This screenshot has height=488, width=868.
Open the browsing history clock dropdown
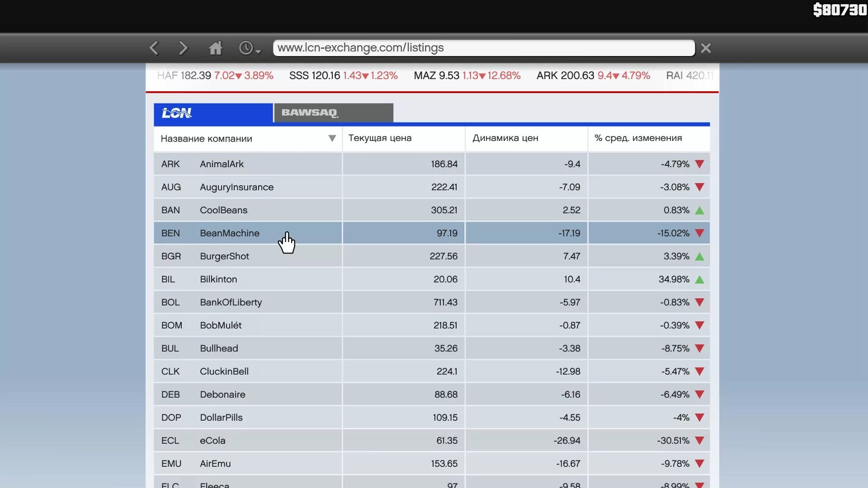coord(250,48)
